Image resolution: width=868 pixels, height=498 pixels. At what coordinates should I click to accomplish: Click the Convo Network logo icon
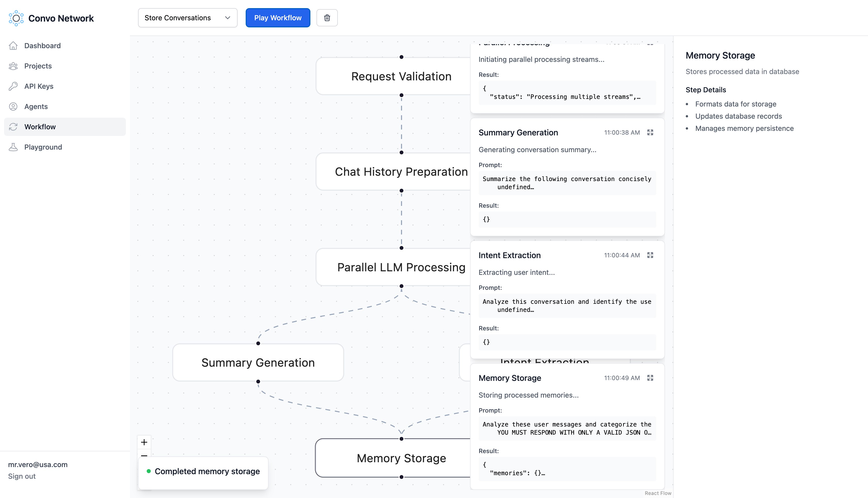[16, 18]
